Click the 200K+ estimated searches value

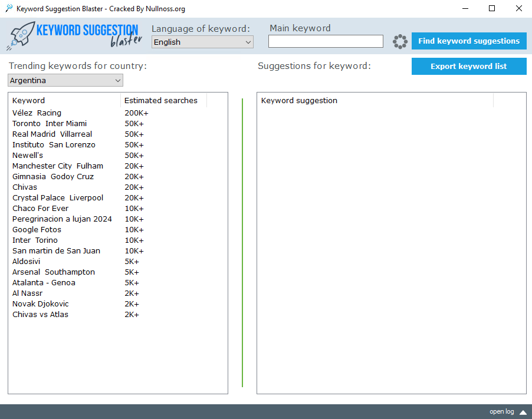(136, 113)
